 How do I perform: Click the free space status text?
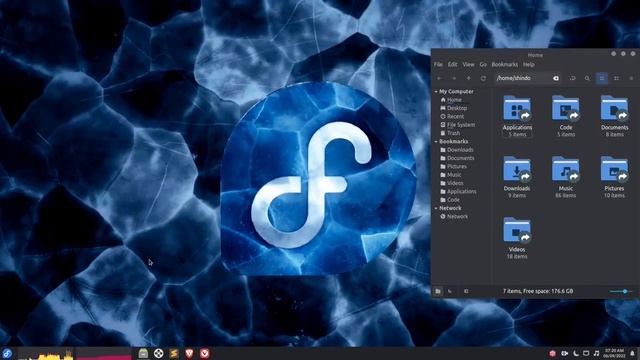[x=538, y=291]
